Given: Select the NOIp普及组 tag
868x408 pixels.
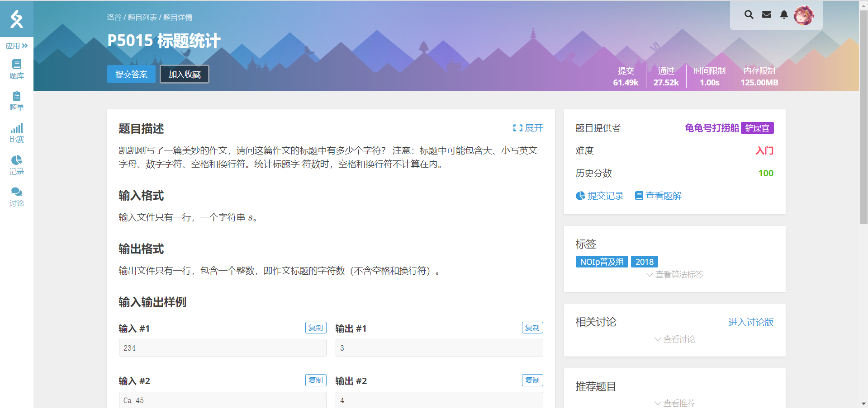Looking at the screenshot, I should point(602,261).
